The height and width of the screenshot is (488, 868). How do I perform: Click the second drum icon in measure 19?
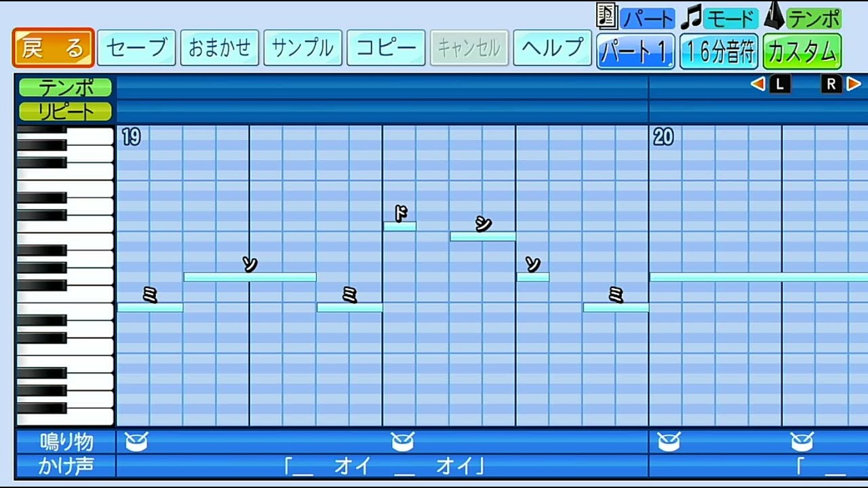pos(403,442)
